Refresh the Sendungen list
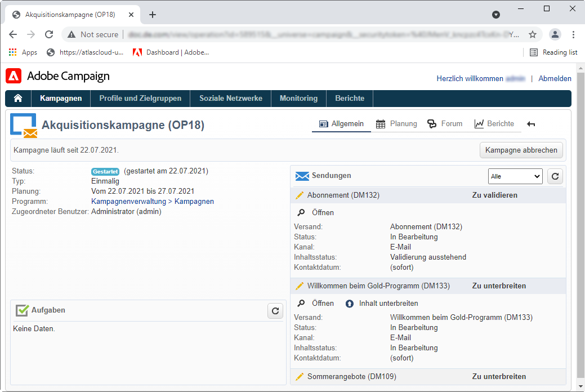 click(x=555, y=176)
